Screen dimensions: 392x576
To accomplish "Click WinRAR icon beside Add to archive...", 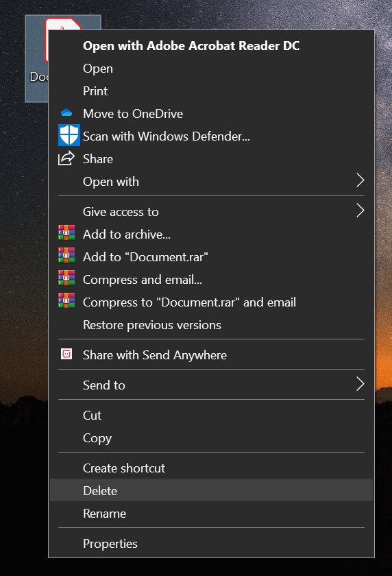I will click(x=66, y=233).
